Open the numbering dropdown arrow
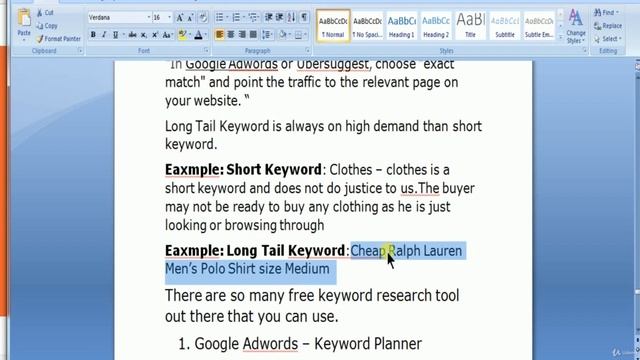Image resolution: width=640 pixels, height=360 pixels. coord(243,18)
